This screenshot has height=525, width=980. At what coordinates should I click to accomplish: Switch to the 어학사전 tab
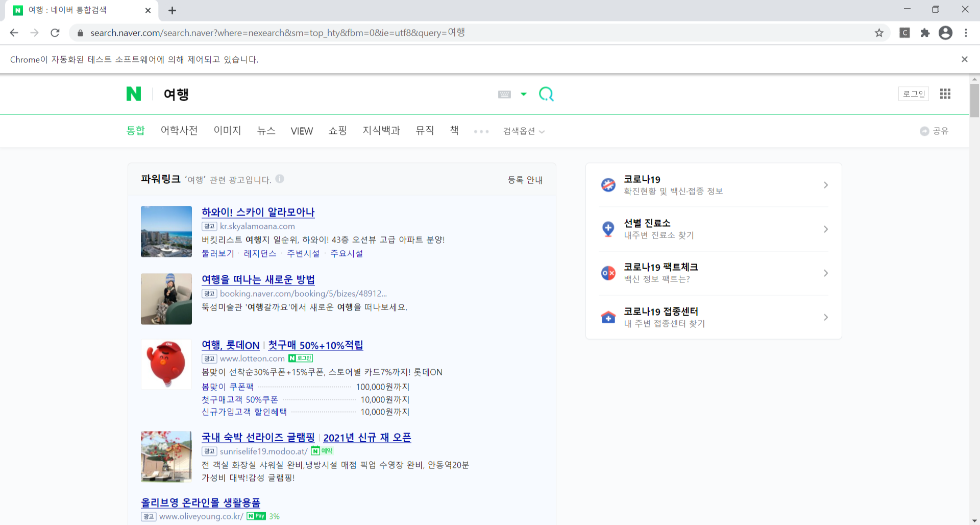pyautogui.click(x=179, y=131)
